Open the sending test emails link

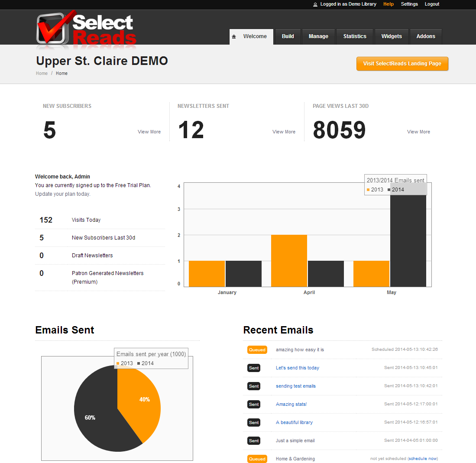[x=296, y=386]
